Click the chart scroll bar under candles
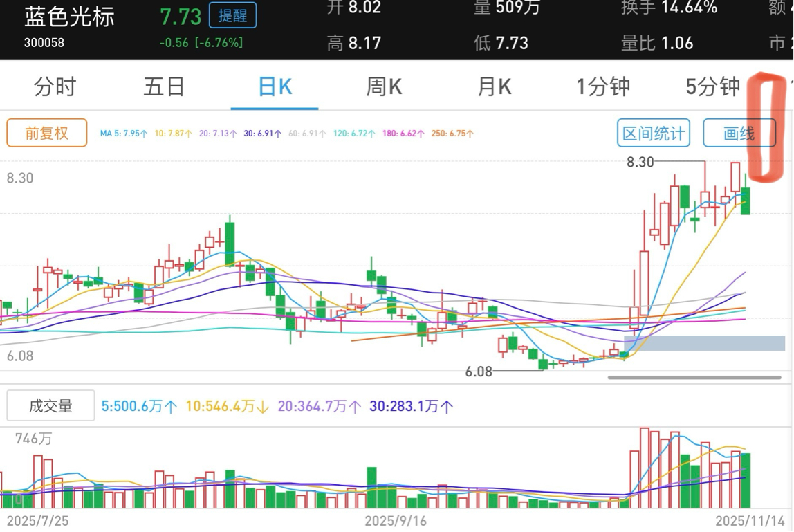 click(x=694, y=378)
